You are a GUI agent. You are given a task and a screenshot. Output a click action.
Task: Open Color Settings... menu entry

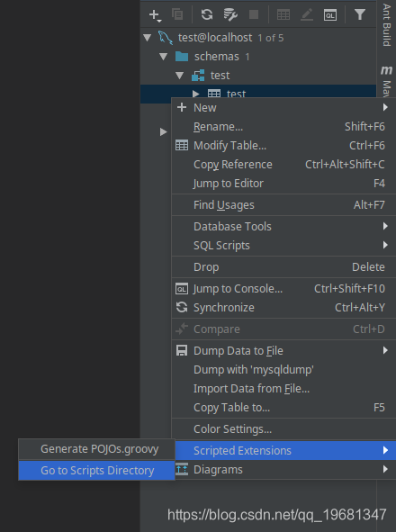click(x=283, y=429)
